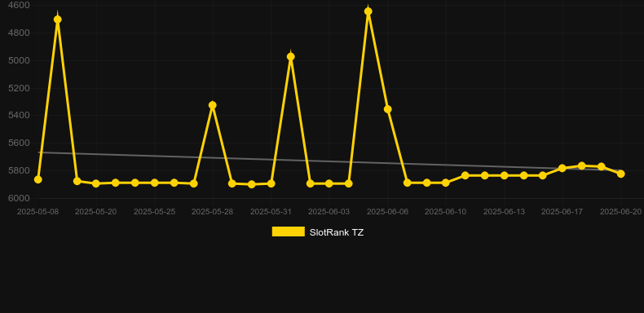
Task: Click the yellow SlotRank TZ legend swatch
Action: point(289,231)
